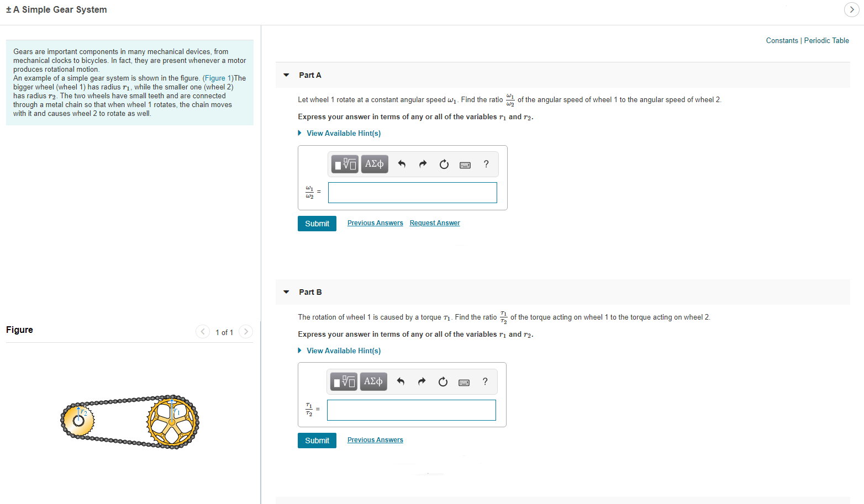Collapse Part B section arrow
Screen dimensions: 864x504
coord(286,292)
